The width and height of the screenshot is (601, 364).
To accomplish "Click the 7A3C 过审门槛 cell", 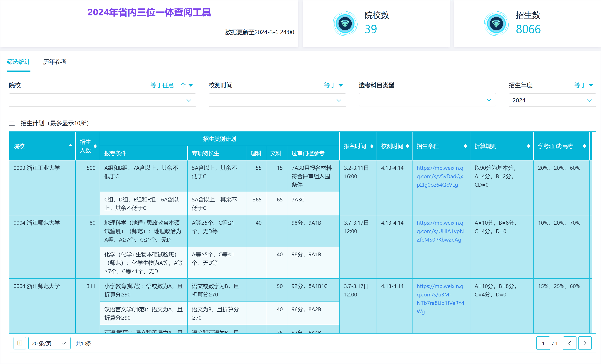I will pos(313,204).
